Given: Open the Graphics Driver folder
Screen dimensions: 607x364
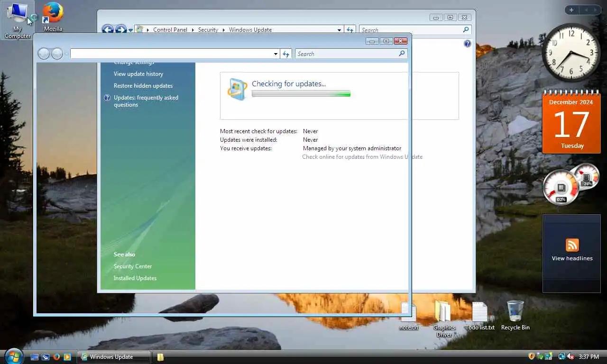Looking at the screenshot, I should click(444, 318).
